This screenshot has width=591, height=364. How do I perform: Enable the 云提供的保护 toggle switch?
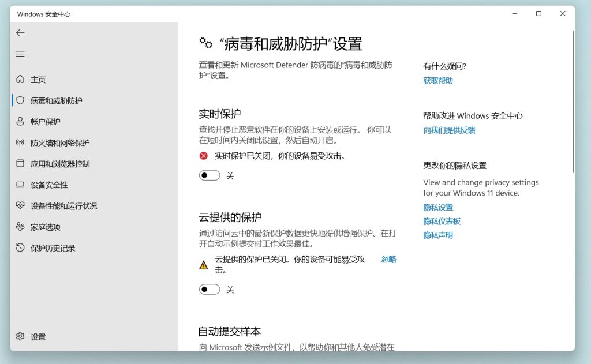click(x=210, y=290)
